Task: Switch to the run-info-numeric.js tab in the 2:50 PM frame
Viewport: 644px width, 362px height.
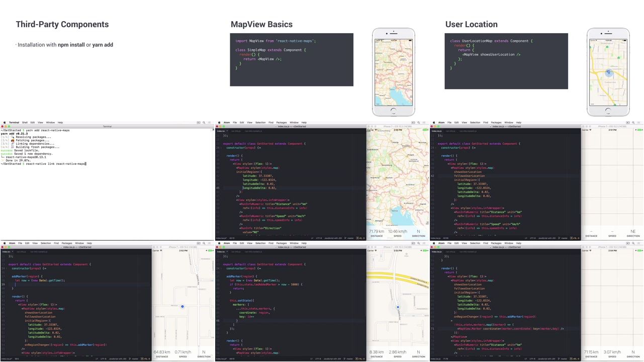Action: (x=253, y=131)
